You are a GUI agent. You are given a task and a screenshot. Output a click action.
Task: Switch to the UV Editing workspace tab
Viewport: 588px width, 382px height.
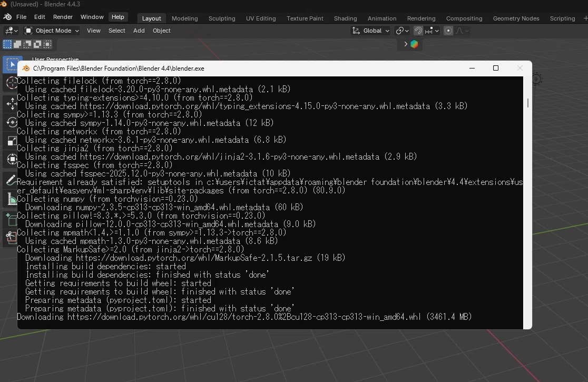click(261, 18)
